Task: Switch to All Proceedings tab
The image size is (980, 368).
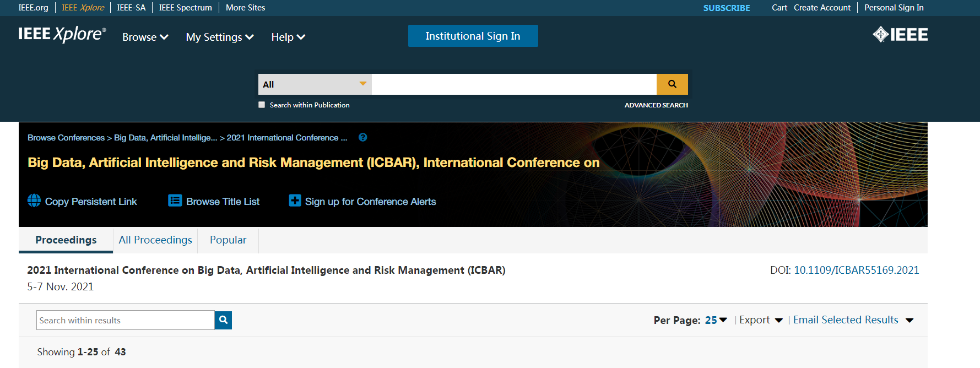Action: pyautogui.click(x=155, y=240)
